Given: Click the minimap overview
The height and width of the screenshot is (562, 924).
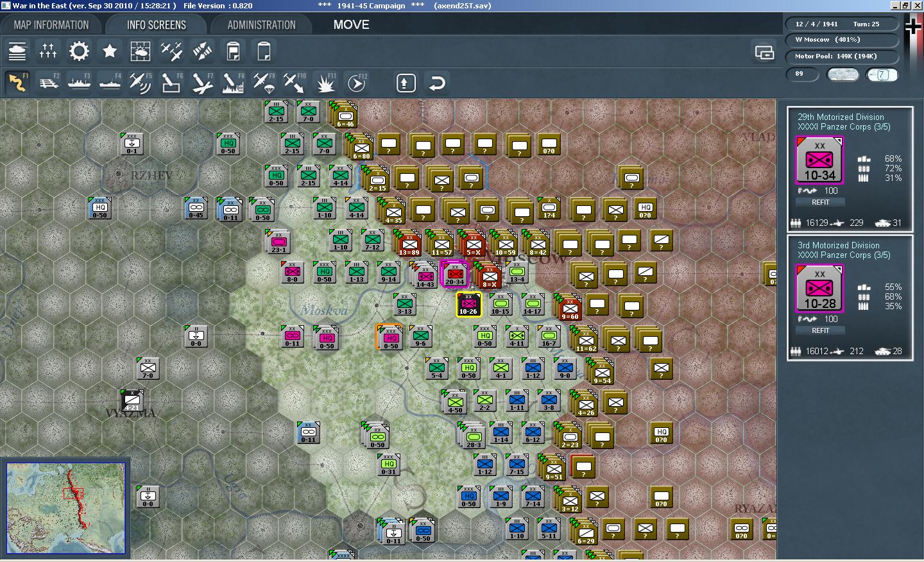Looking at the screenshot, I should (x=65, y=508).
